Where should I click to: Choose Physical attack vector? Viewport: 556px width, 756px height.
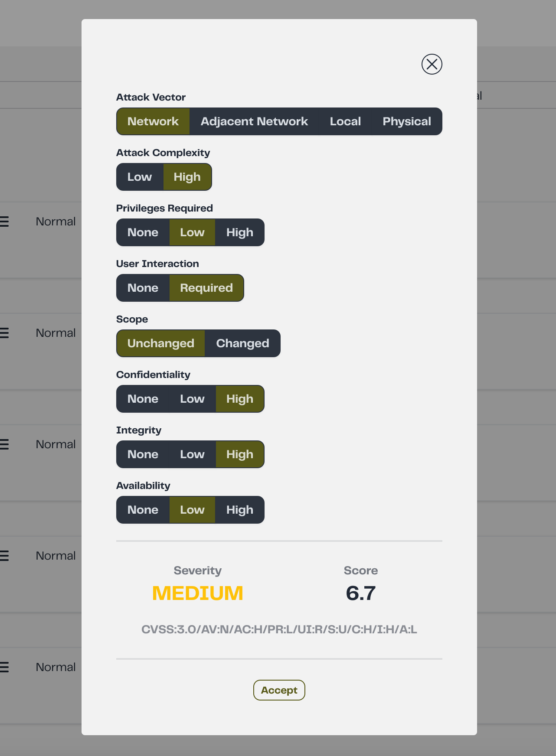(x=407, y=121)
